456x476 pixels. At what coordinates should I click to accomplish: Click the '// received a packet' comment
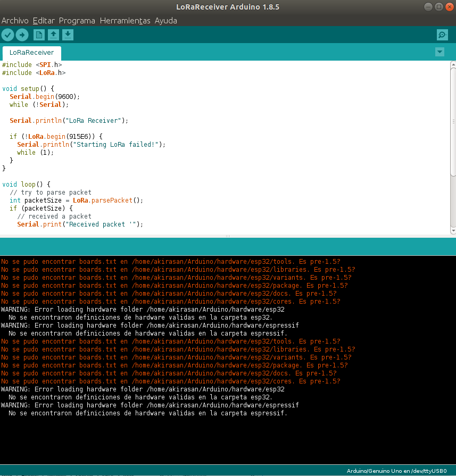pyautogui.click(x=54, y=216)
